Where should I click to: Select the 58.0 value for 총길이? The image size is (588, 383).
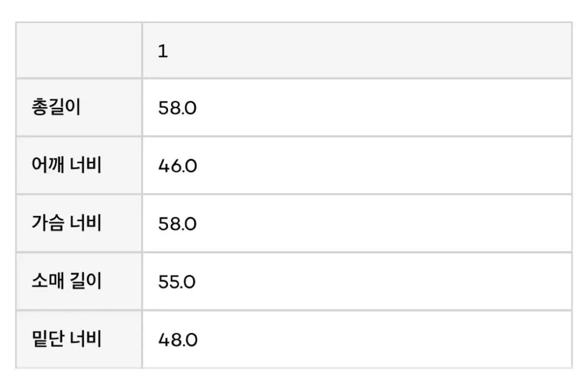[x=177, y=108]
